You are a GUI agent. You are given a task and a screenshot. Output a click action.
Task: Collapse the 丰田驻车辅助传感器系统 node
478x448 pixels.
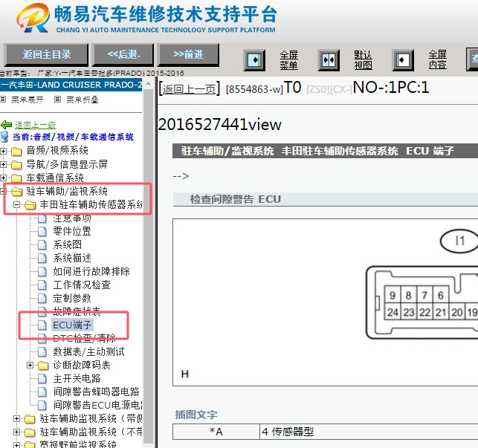click(x=17, y=205)
